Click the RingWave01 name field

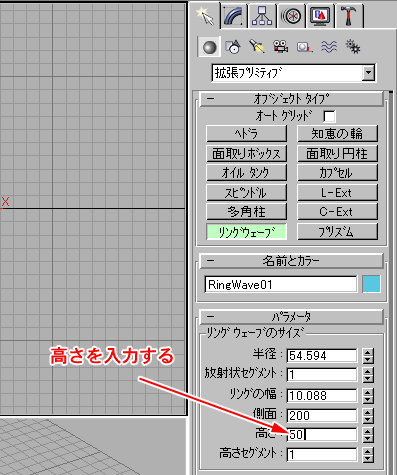[281, 285]
